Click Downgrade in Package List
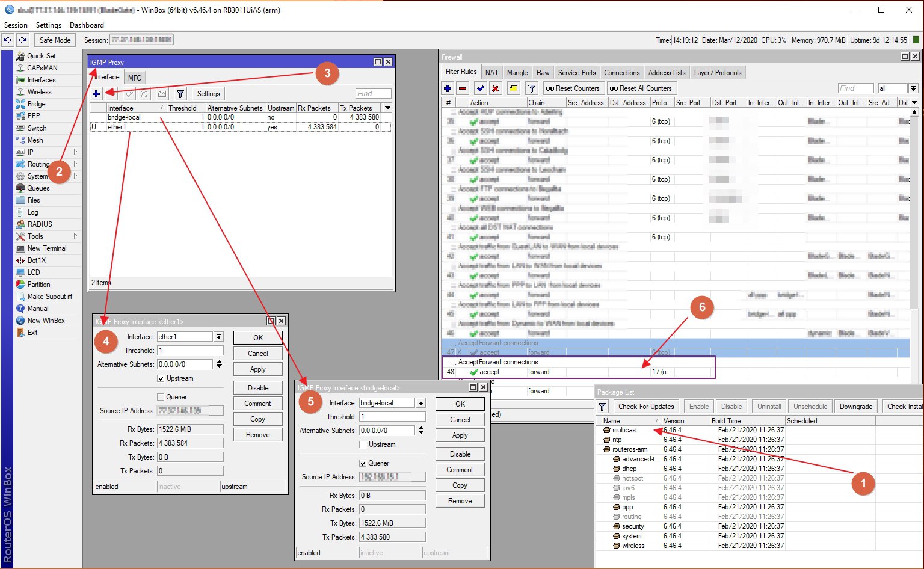The image size is (924, 569). 856,407
